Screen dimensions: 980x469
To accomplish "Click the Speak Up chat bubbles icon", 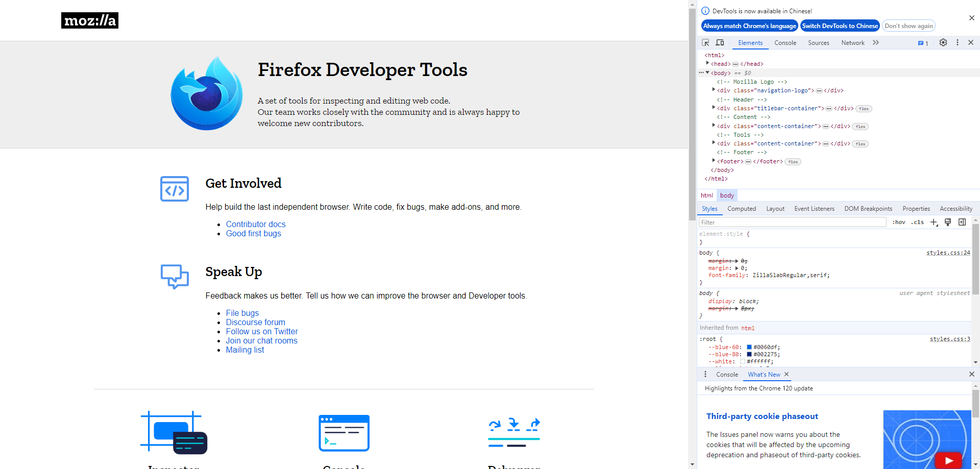I will pos(175,277).
